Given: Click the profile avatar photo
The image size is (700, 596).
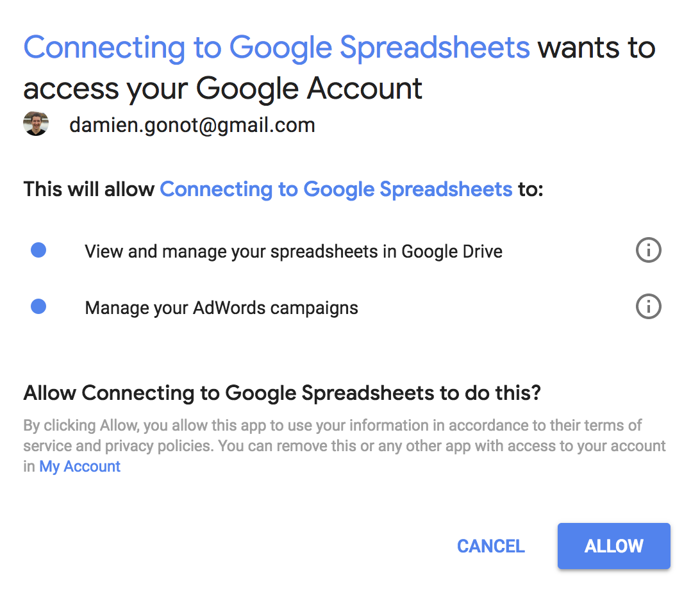Looking at the screenshot, I should 36,124.
